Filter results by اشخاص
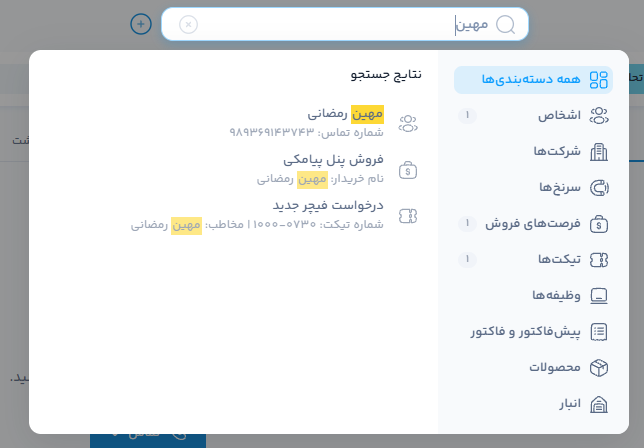644x448 pixels. tap(533, 116)
